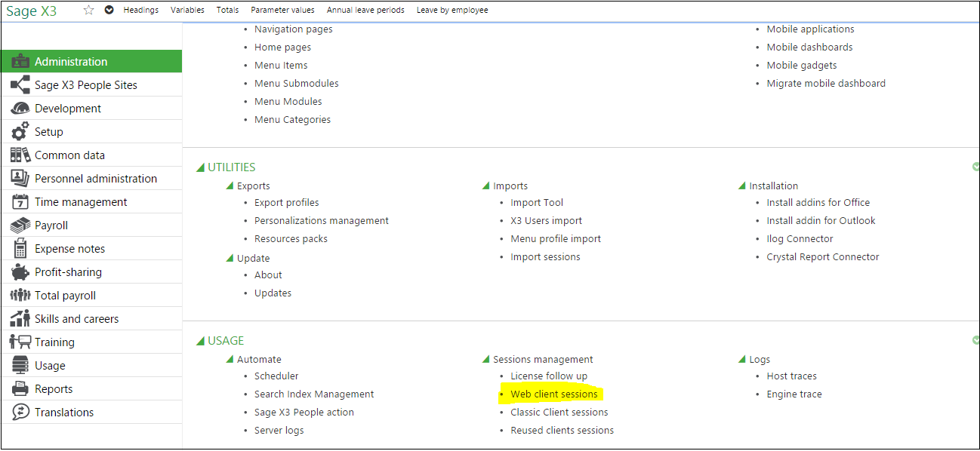The width and height of the screenshot is (980, 451).
Task: Click the Setup gears icon
Action: [x=20, y=132]
